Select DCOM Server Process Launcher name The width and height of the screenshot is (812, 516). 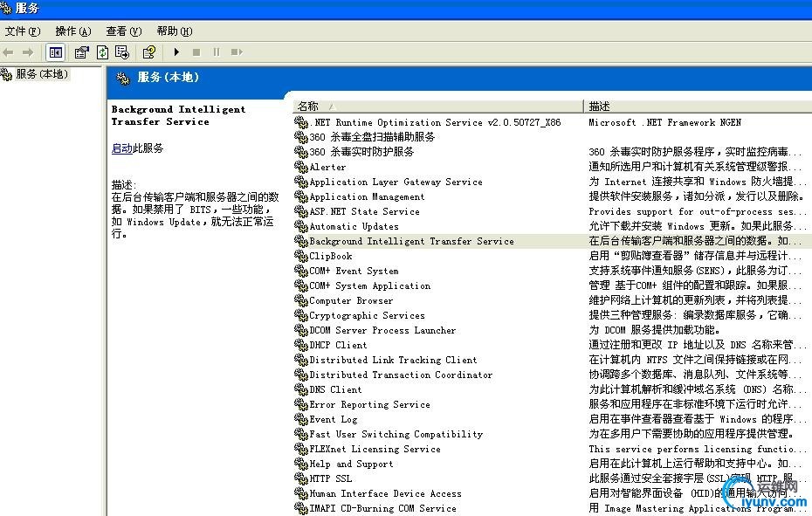click(x=382, y=330)
